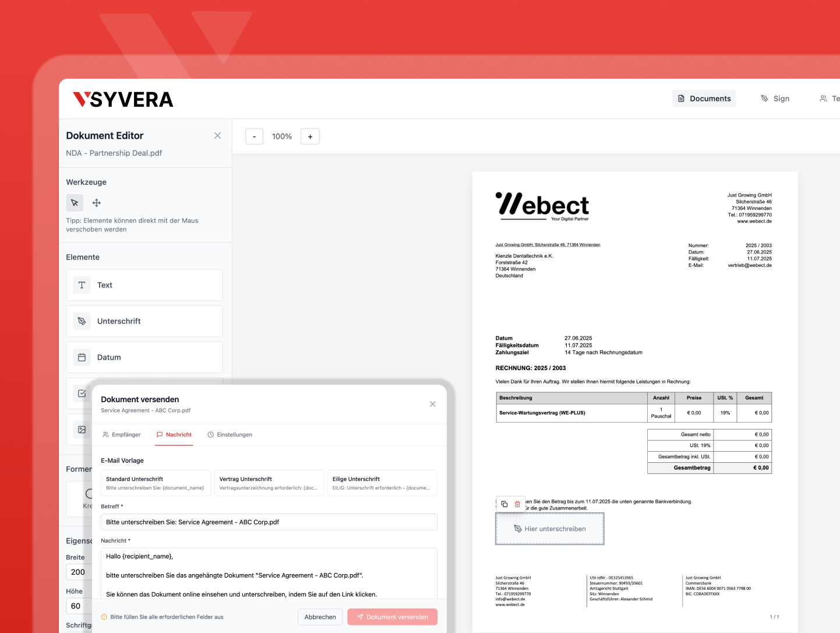The width and height of the screenshot is (840, 633).
Task: Delete the signature field with trash icon
Action: [517, 504]
